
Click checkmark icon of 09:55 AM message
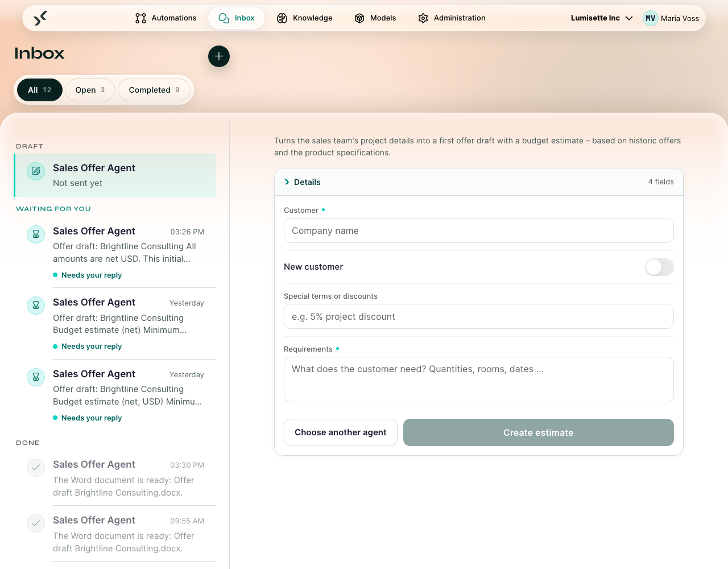pyautogui.click(x=36, y=523)
